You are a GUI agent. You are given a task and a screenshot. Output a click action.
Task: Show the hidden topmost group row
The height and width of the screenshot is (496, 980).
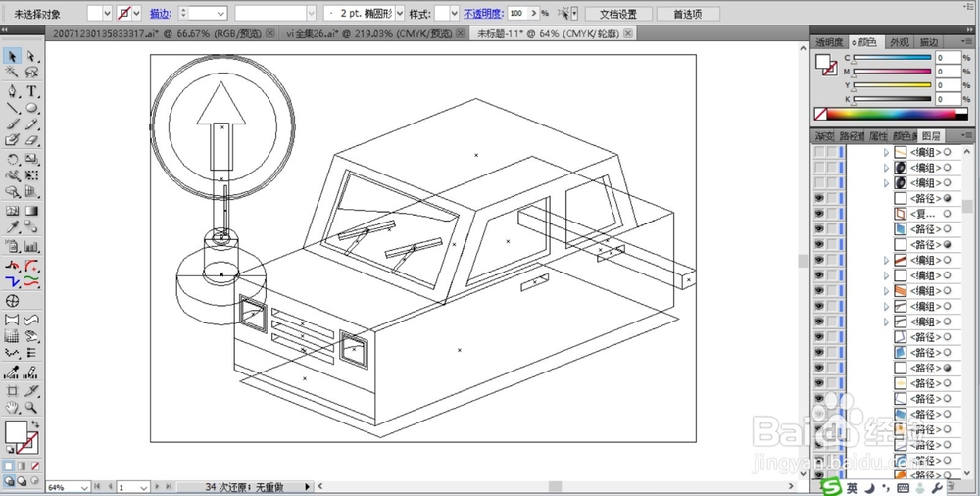[819, 152]
